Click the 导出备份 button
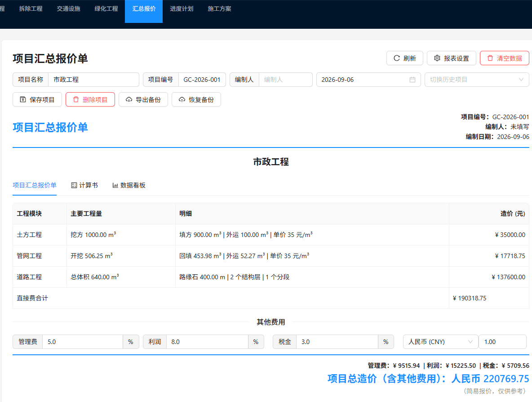 143,99
